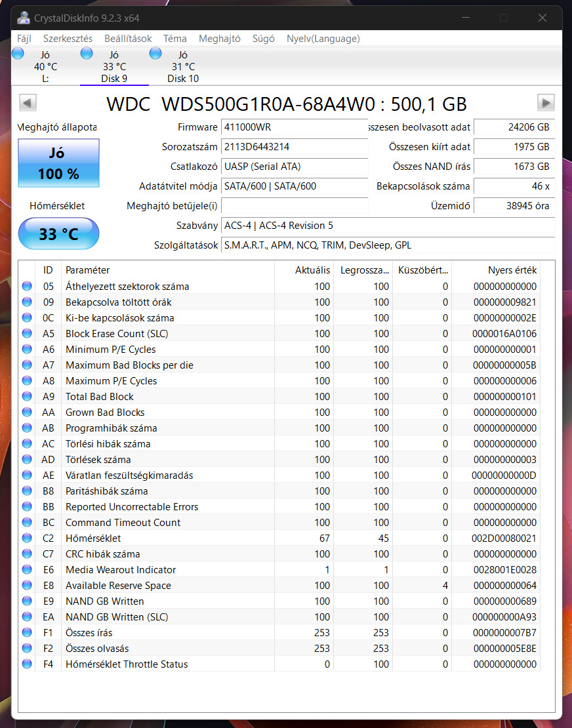Select the indicator dot for Grown Bad Blocks
The width and height of the screenshot is (572, 728).
click(x=26, y=412)
